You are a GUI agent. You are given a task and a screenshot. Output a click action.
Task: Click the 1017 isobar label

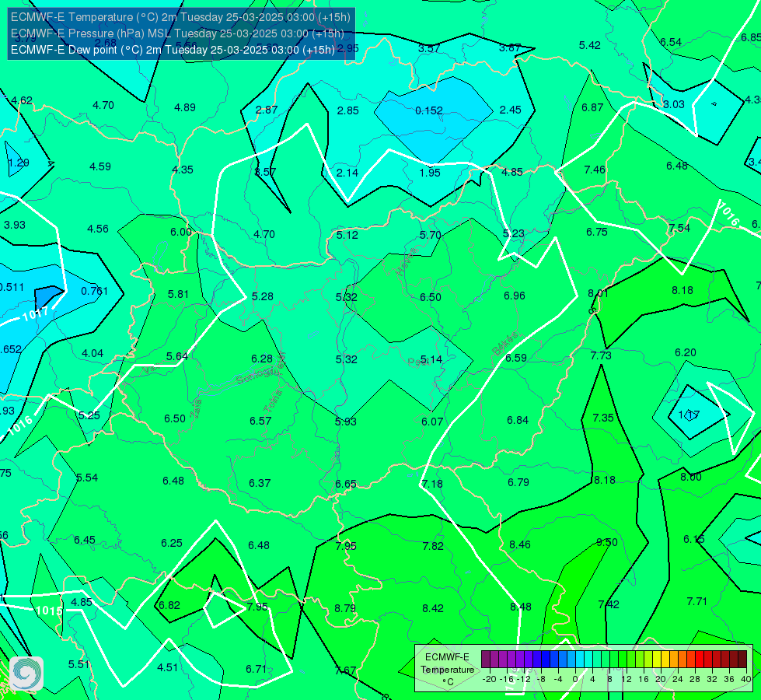pyautogui.click(x=36, y=314)
